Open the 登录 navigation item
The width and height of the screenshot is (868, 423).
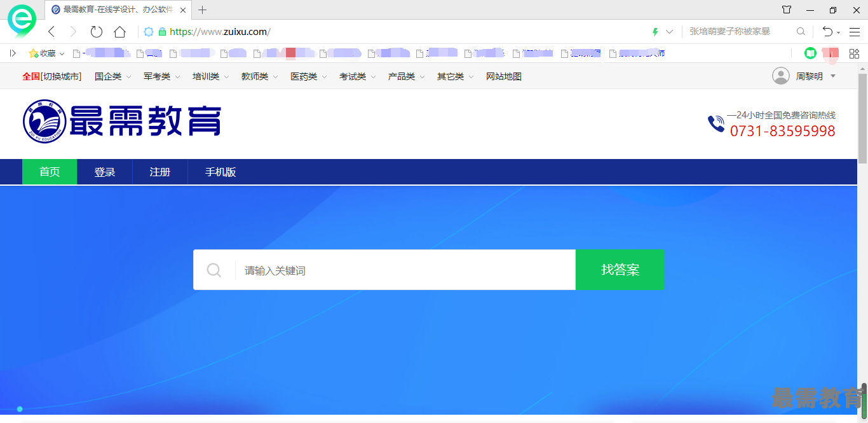coord(105,172)
